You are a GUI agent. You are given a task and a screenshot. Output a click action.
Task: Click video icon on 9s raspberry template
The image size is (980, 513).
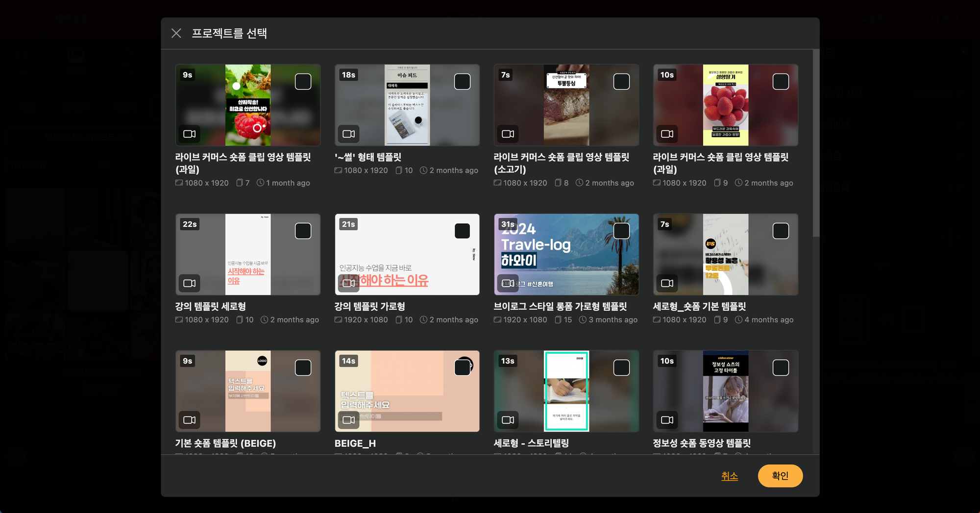click(190, 134)
